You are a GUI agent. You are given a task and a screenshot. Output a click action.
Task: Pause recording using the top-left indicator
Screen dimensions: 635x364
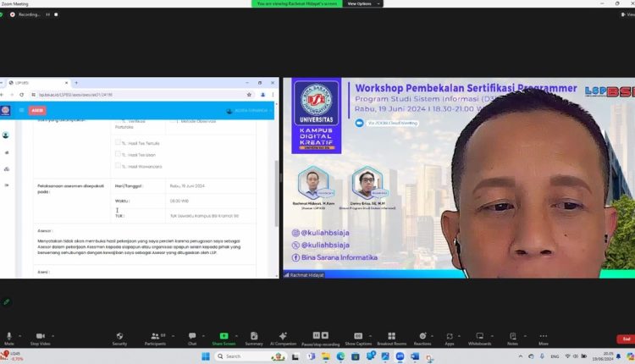pyautogui.click(x=47, y=14)
